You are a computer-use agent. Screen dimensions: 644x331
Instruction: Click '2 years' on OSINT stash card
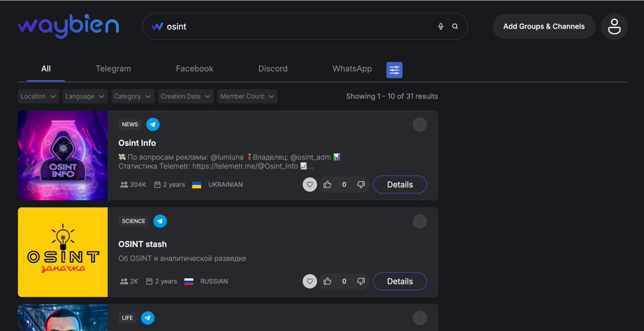click(x=166, y=281)
